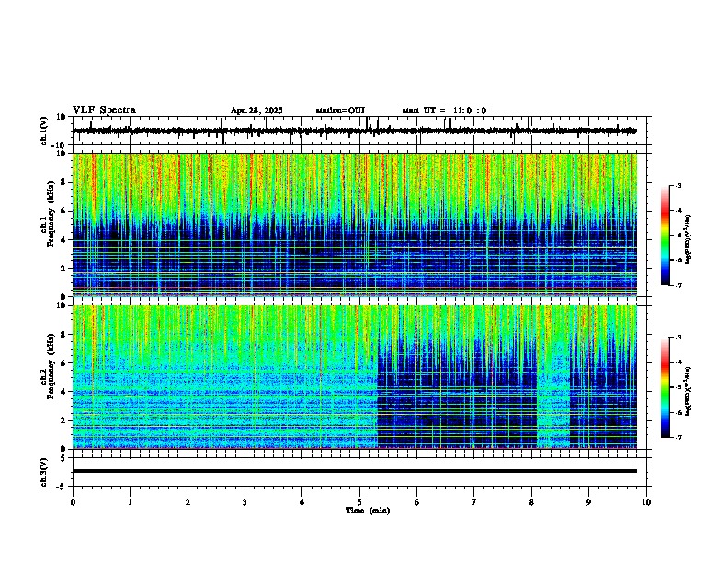The image size is (728, 563).
Task: Click the ch.1 spectrogram color scale bar
Action: click(x=665, y=236)
